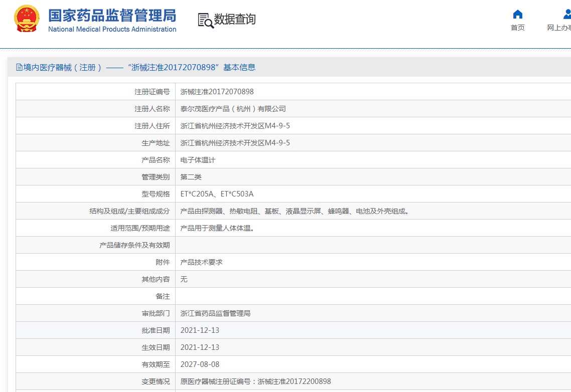Click the national emblem logo
Screen dimensions: 571x392
pos(27,19)
